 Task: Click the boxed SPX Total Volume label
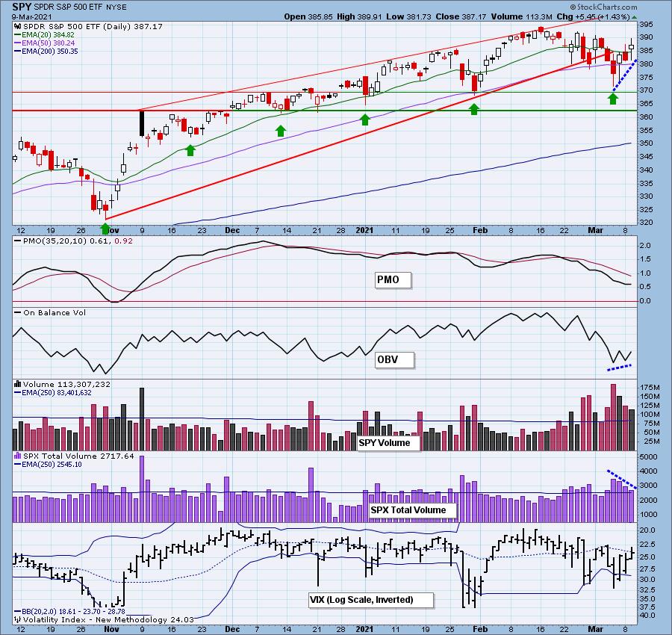point(412,510)
